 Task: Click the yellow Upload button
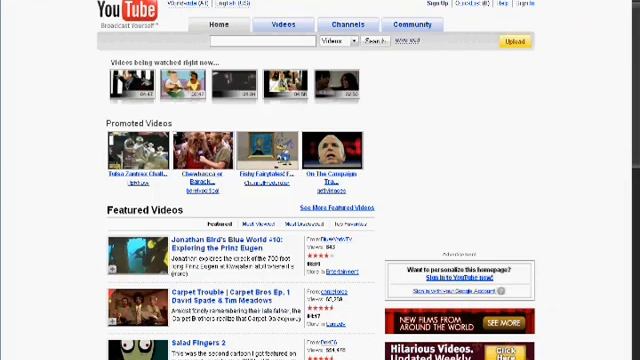[515, 42]
